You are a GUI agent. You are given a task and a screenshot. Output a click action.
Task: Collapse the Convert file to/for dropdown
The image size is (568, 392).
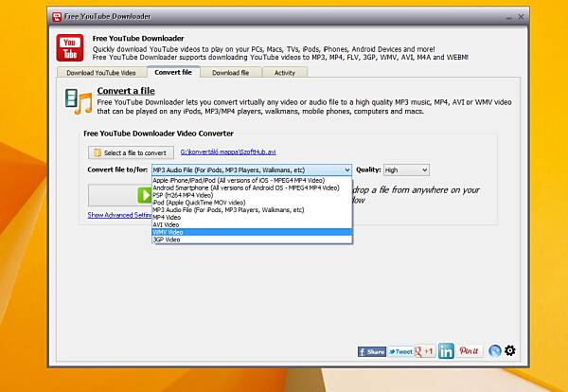(x=346, y=169)
